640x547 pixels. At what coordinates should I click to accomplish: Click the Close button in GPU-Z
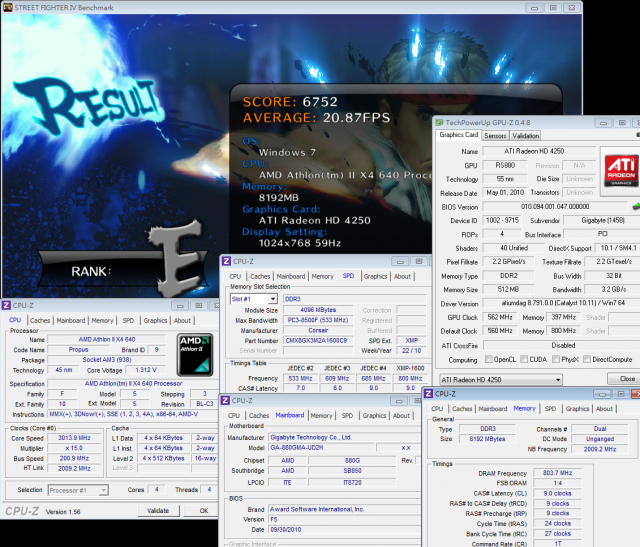click(624, 379)
